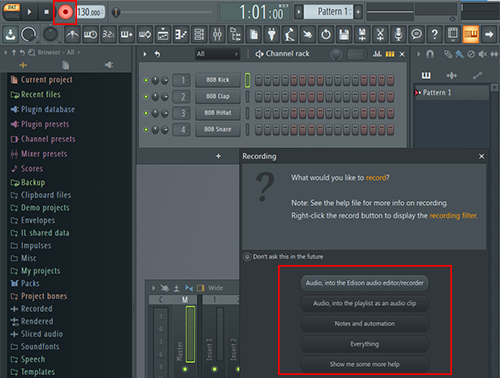Click the right arrow toolbar icon

click(x=489, y=34)
